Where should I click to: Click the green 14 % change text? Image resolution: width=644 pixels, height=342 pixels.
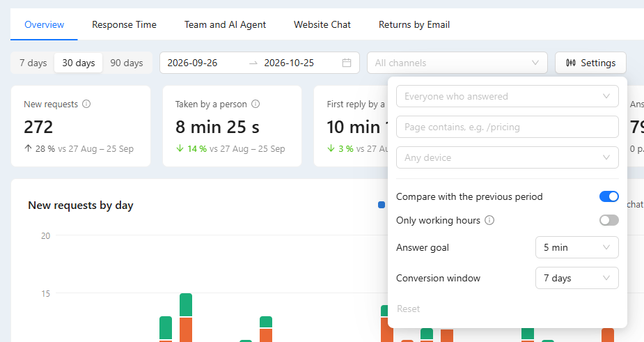coord(197,149)
